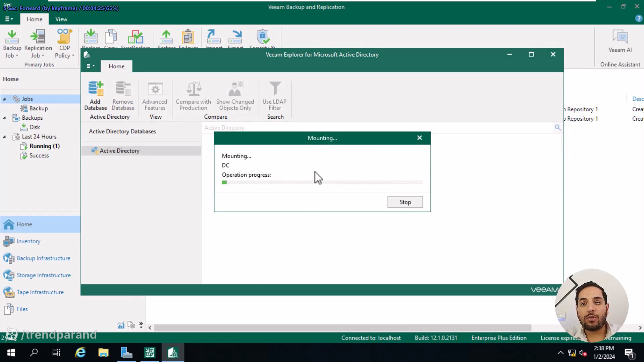Open File Explorer from the taskbar
Viewport: 644px width, 362px height.
pos(103,353)
